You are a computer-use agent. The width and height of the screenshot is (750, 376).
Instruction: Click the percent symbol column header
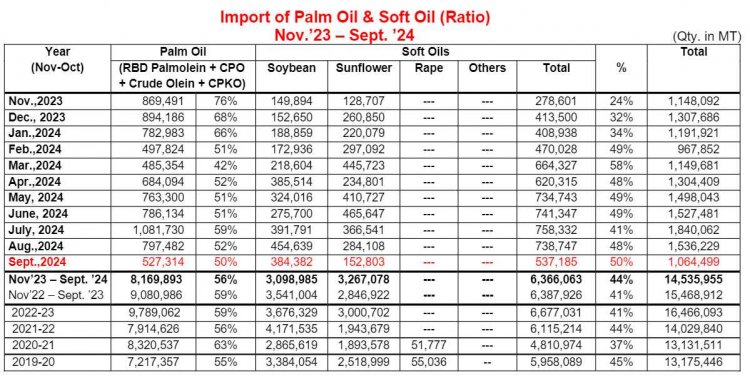pyautogui.click(x=621, y=68)
